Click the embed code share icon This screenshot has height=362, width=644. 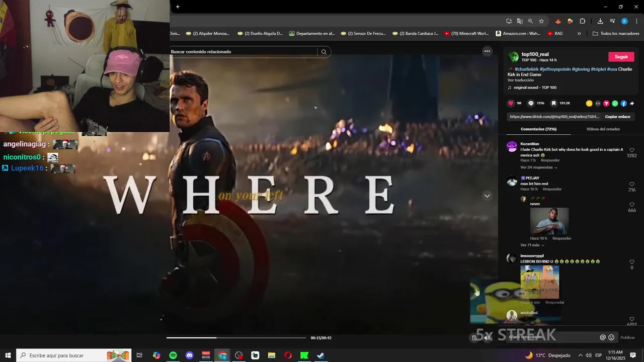point(598,104)
